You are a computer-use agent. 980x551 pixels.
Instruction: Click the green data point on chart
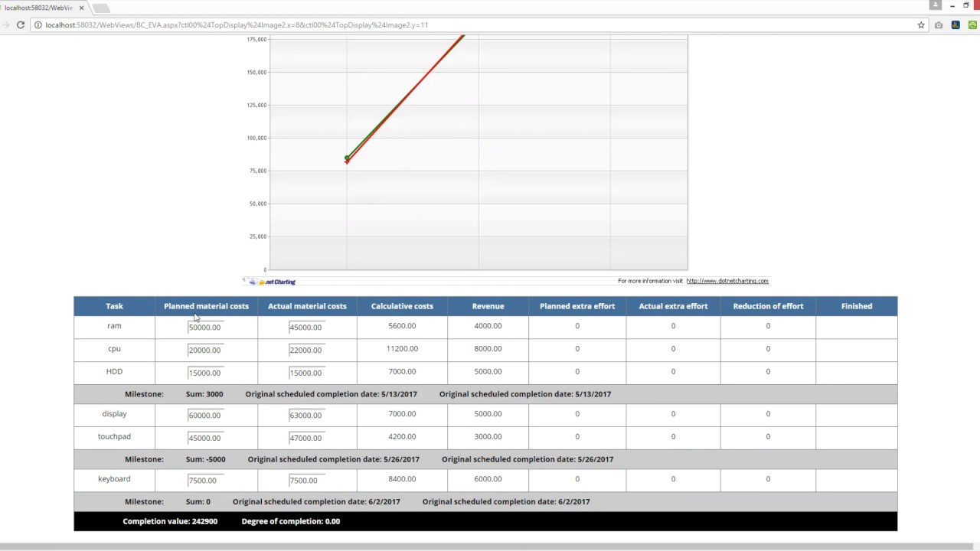pos(347,158)
